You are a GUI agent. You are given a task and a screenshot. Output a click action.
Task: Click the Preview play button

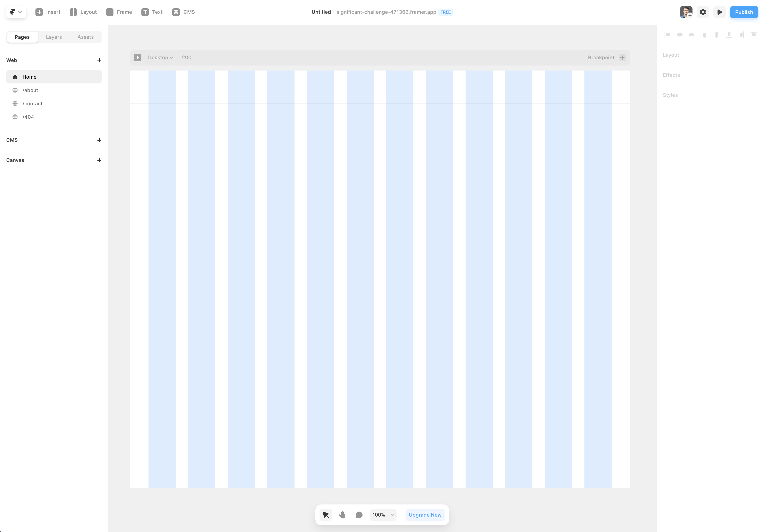click(719, 12)
